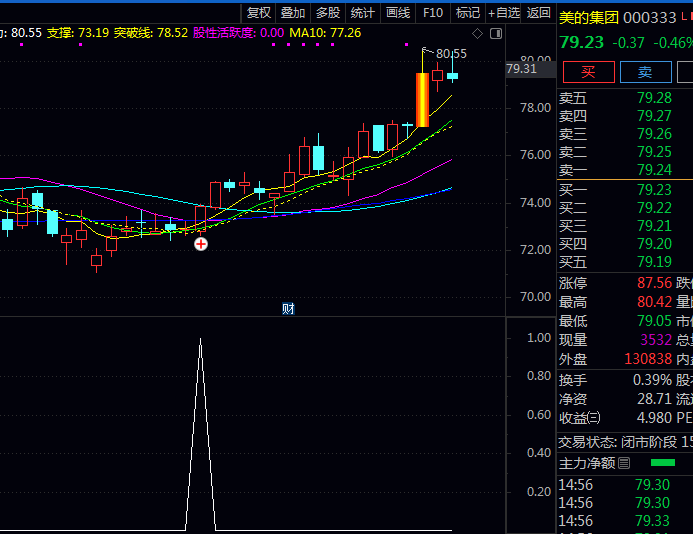693x534 pixels.
Task: Open F10 company information
Action: point(432,13)
